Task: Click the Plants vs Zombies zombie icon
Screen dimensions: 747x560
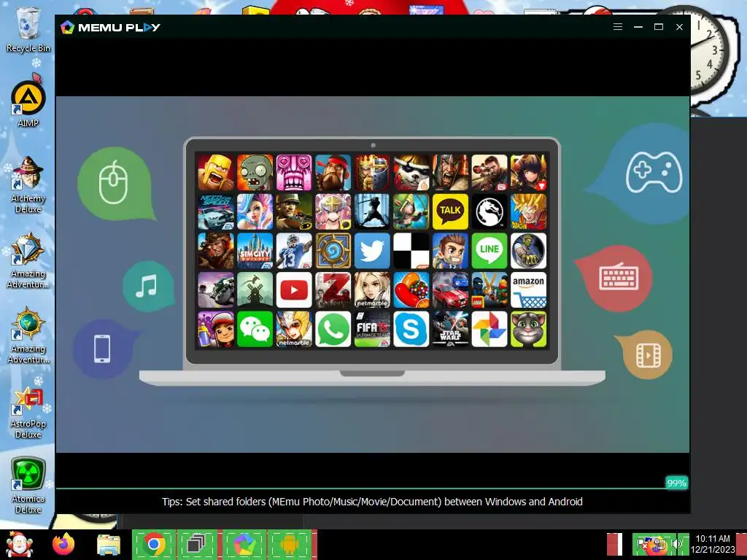Action: pyautogui.click(x=255, y=172)
